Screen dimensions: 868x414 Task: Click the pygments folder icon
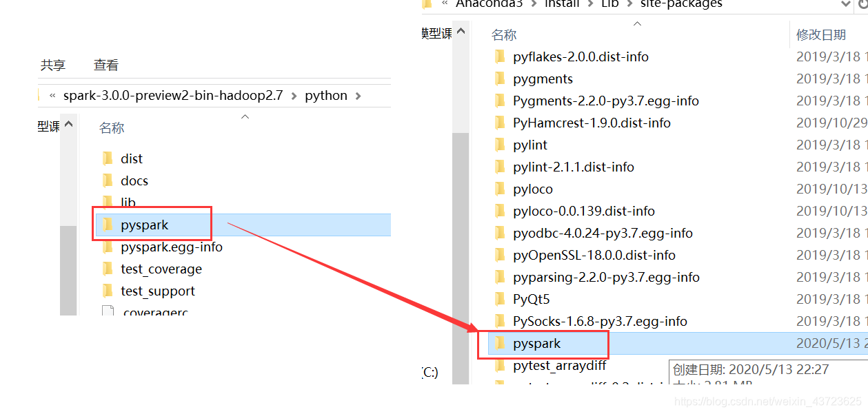(x=501, y=79)
